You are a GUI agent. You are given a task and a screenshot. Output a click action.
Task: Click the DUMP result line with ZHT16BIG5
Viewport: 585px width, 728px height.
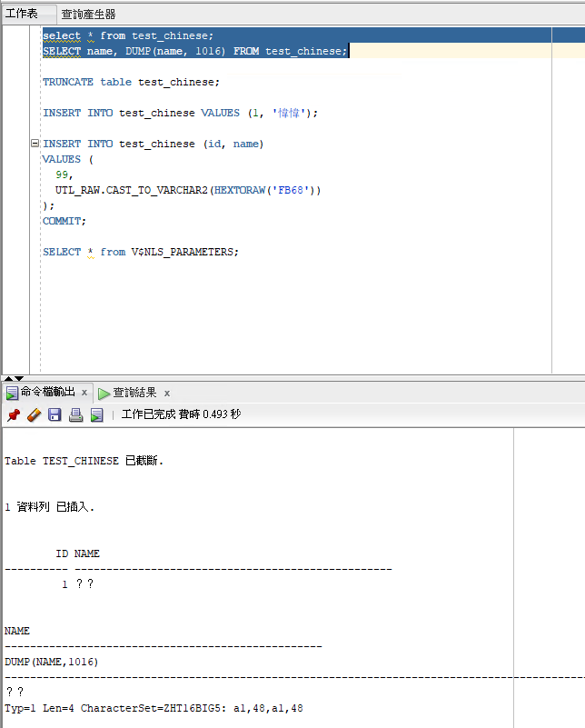coord(154,708)
